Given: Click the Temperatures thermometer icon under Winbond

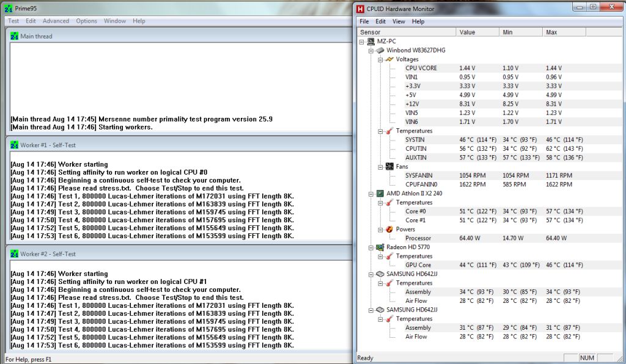Looking at the screenshot, I should click(x=389, y=131).
